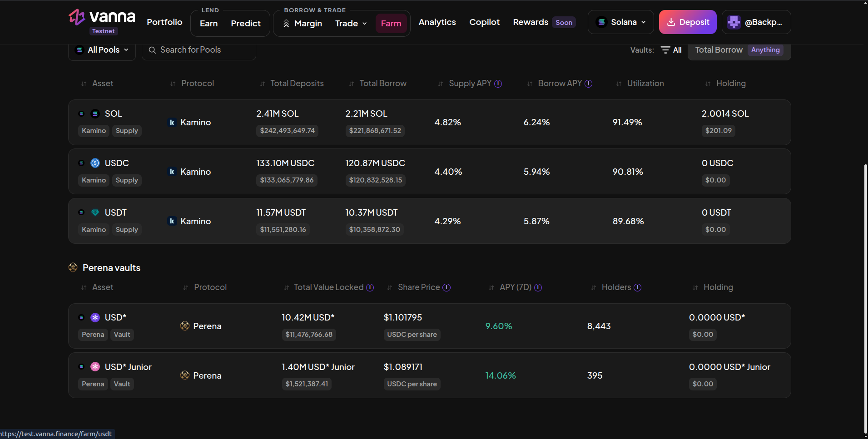The image size is (868, 439).
Task: Click the Perena icon in USD* Junior row
Action: 184,375
